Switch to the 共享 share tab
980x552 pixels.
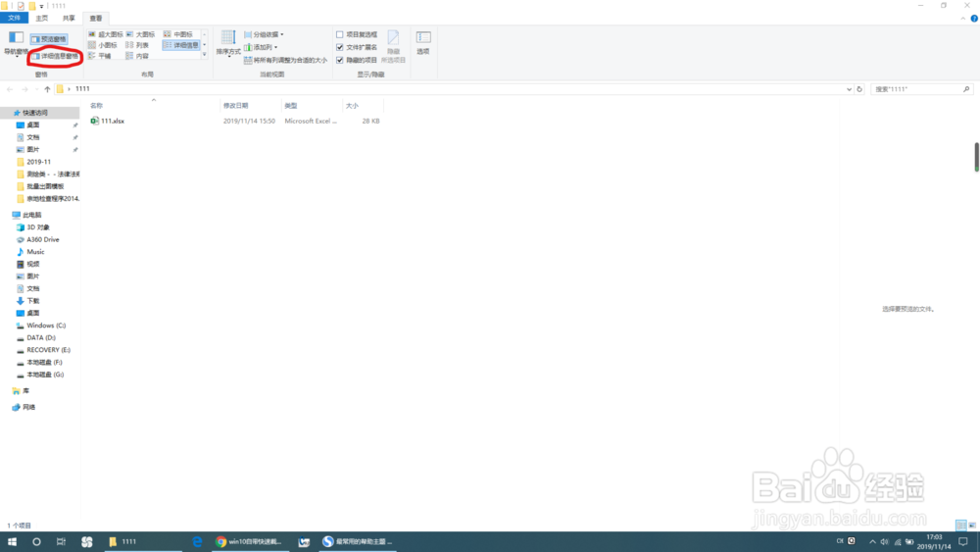point(69,18)
